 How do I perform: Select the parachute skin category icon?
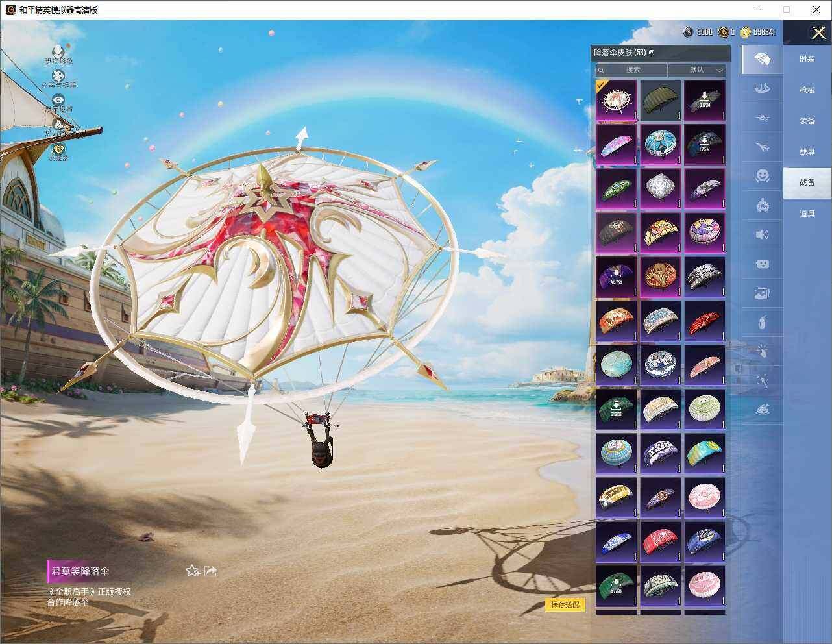click(762, 60)
